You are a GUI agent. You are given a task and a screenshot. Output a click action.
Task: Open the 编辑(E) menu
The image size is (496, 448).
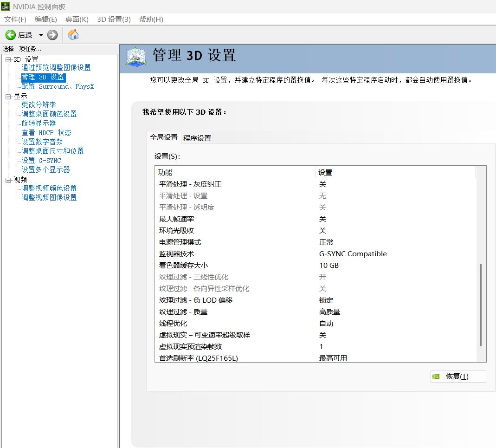46,19
